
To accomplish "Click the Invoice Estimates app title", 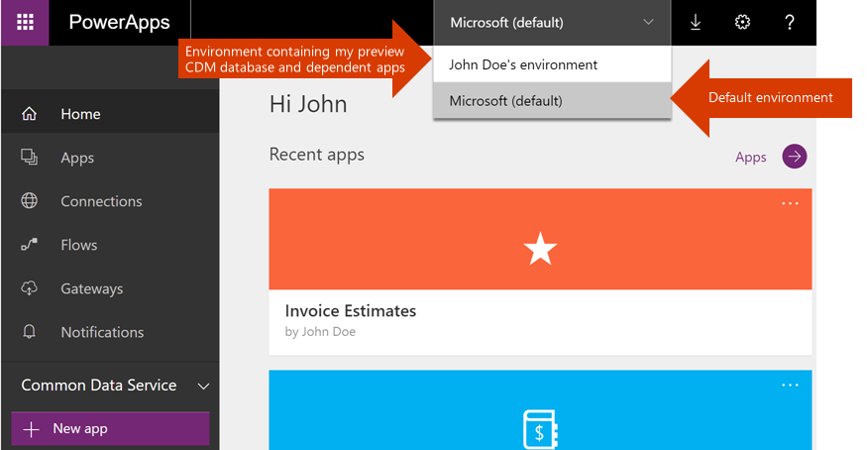I will point(351,310).
